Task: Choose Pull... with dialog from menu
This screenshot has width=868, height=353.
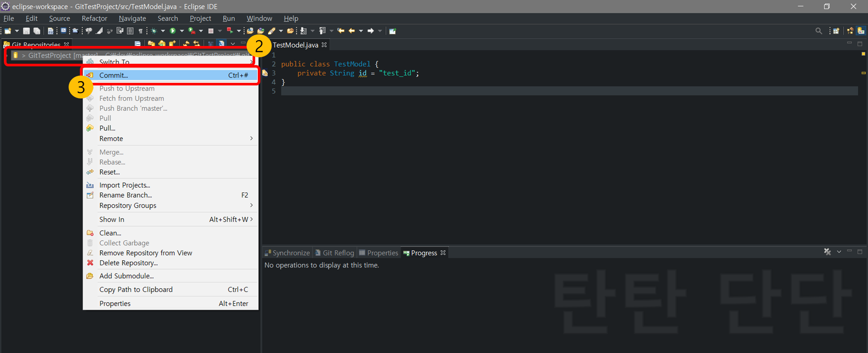Action: tap(171, 128)
